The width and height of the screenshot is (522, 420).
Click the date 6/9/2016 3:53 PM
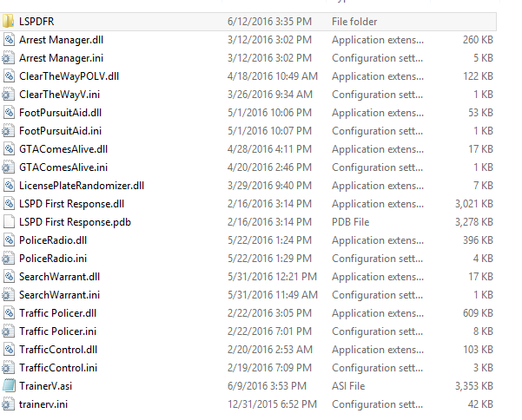coord(267,386)
